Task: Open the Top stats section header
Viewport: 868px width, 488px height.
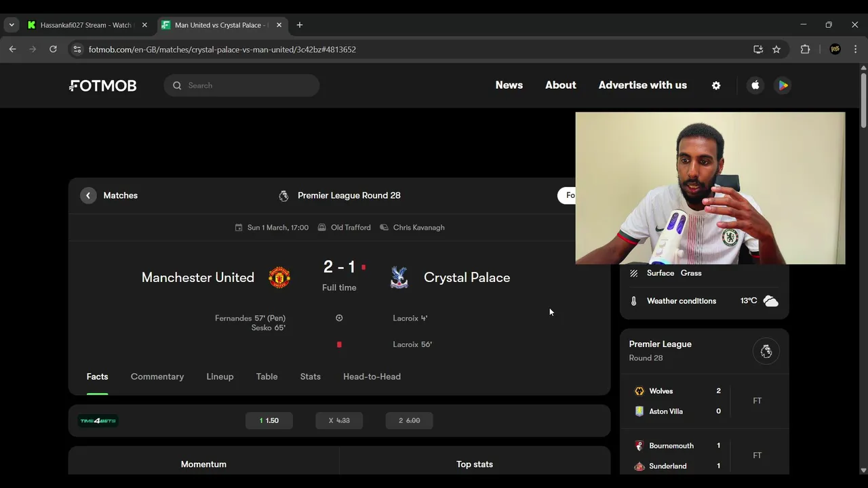Action: (475, 464)
